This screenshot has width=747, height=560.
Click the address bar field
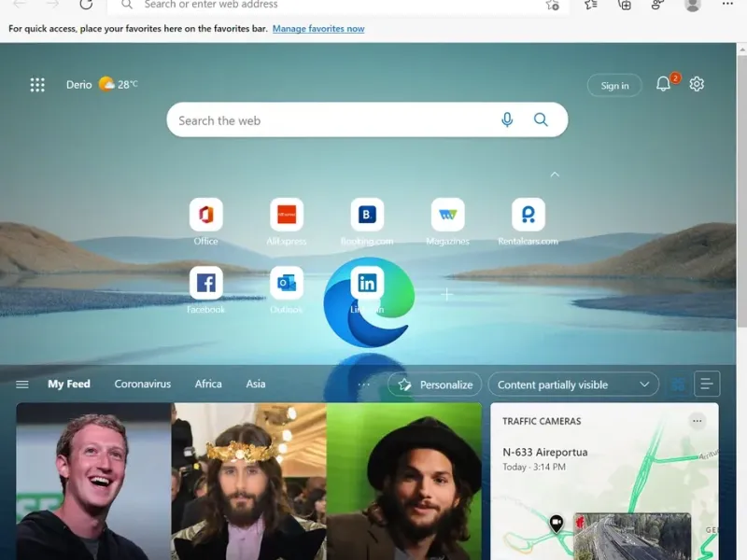click(338, 5)
